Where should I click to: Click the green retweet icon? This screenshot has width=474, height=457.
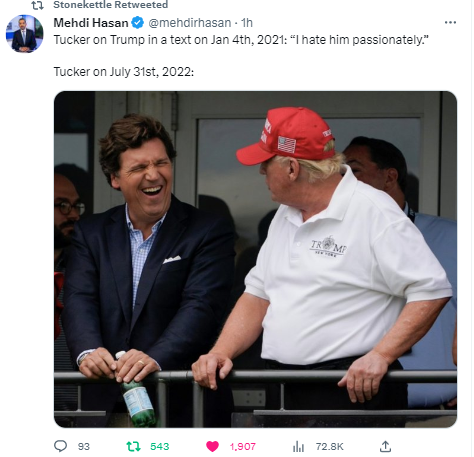(x=133, y=446)
